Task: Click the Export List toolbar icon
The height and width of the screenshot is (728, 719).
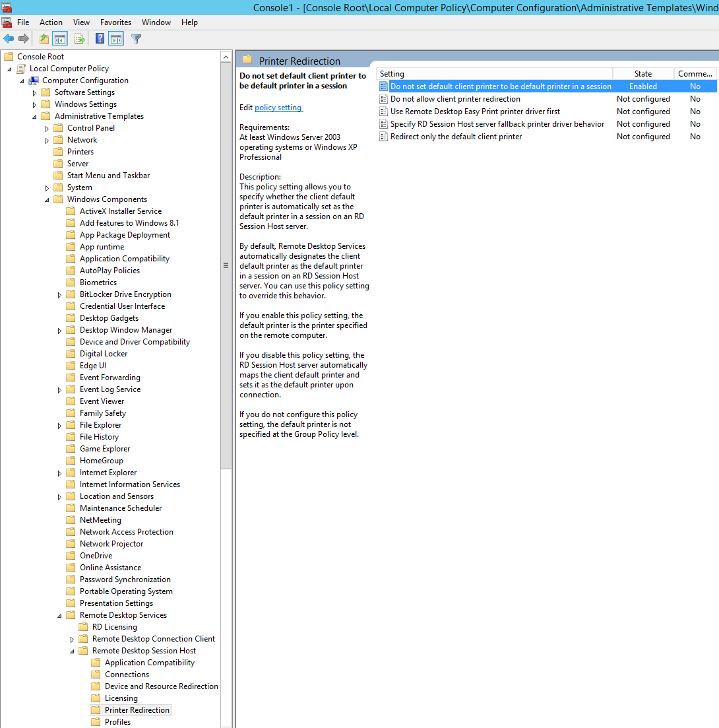Action: tap(80, 39)
